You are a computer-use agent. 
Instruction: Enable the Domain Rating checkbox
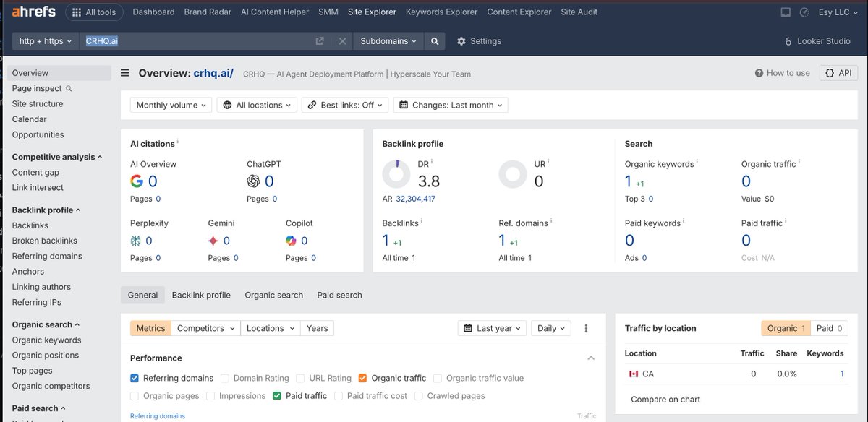[x=225, y=378]
